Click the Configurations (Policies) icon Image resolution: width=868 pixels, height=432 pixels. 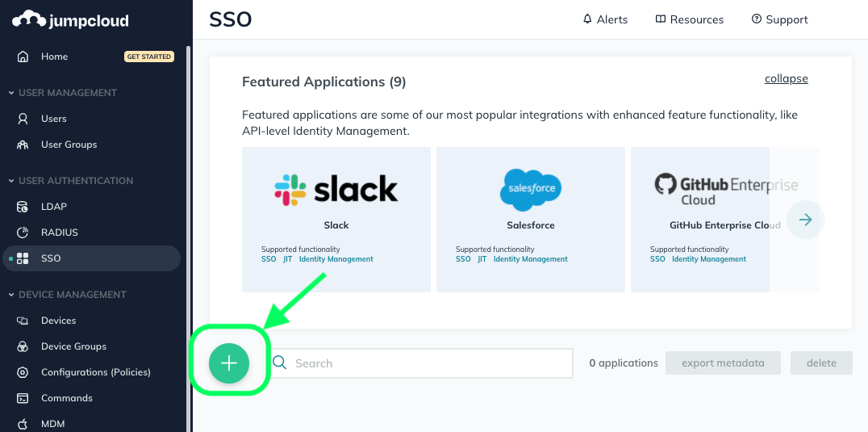[23, 372]
